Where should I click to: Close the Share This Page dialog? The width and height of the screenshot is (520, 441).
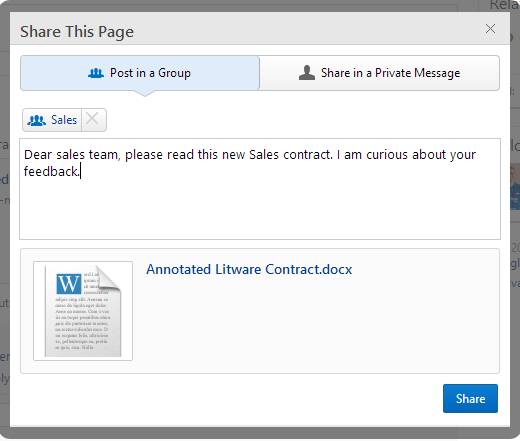click(490, 29)
